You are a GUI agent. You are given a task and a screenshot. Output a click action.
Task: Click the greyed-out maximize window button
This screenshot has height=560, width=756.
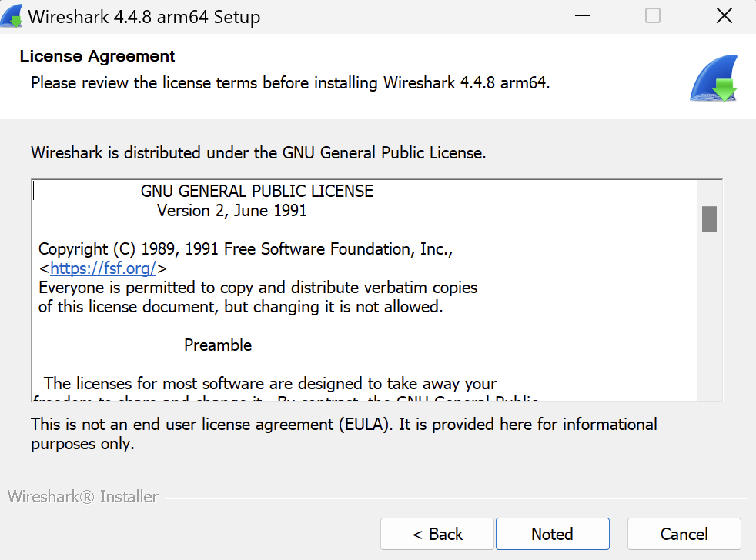coord(653,16)
